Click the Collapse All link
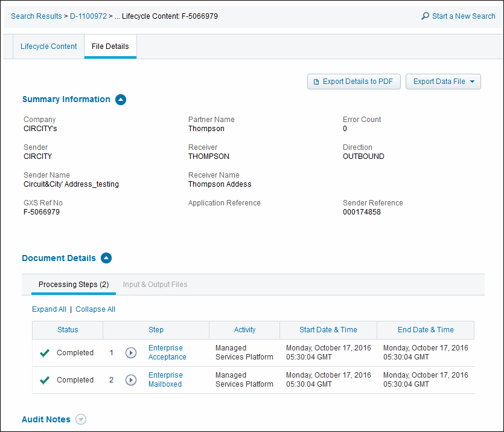This screenshot has width=504, height=432. [x=95, y=309]
